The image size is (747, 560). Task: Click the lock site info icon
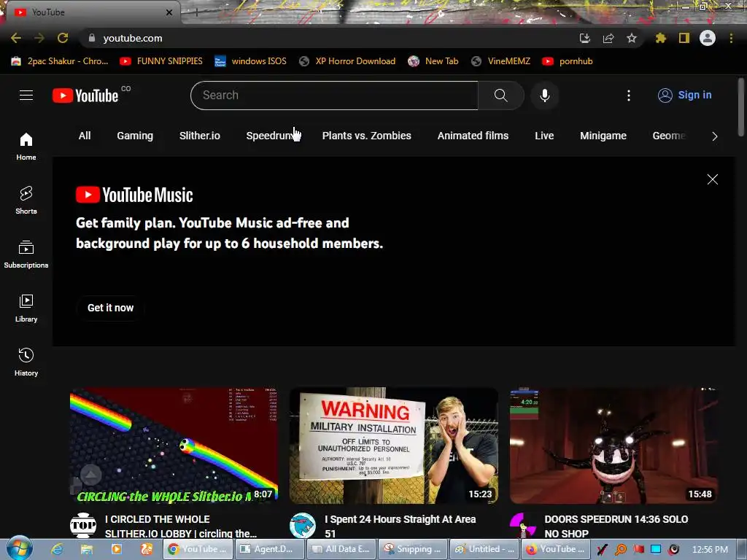pyautogui.click(x=92, y=38)
